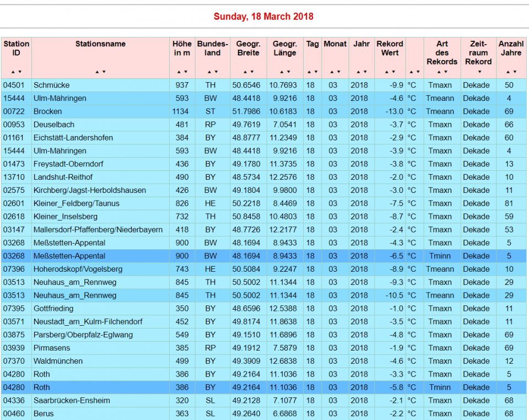Sort Höhe in m ascending
This screenshot has width=529, height=420.
coord(179,72)
